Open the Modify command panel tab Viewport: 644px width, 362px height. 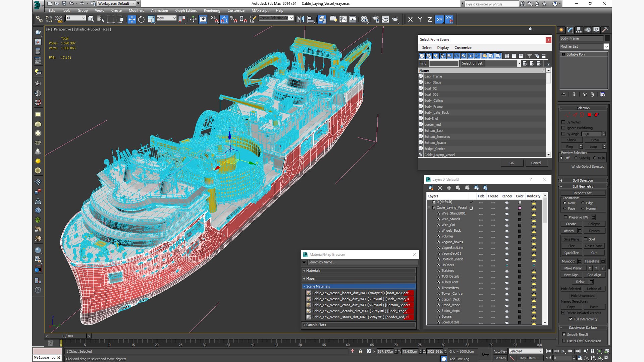(570, 30)
